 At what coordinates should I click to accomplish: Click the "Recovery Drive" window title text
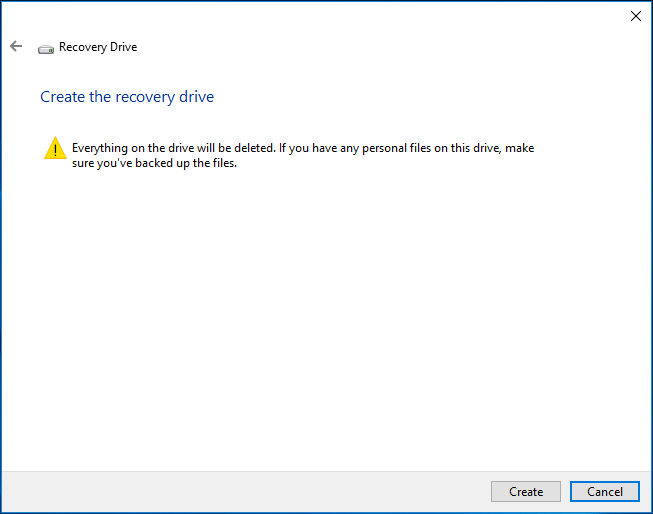click(98, 47)
